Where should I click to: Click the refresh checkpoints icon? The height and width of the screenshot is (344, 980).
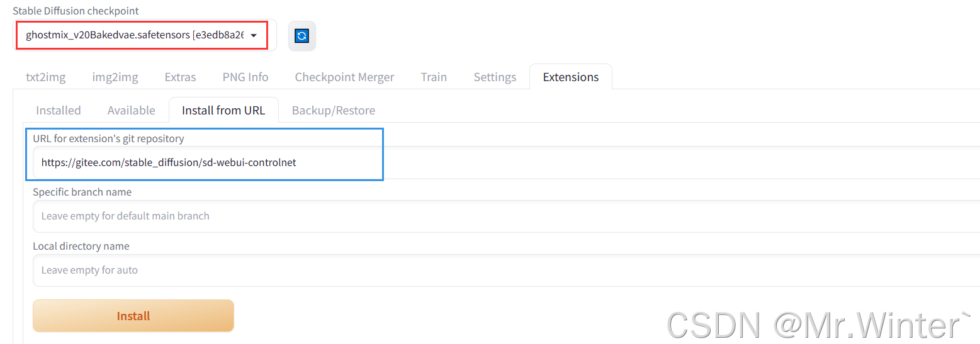coord(302,36)
